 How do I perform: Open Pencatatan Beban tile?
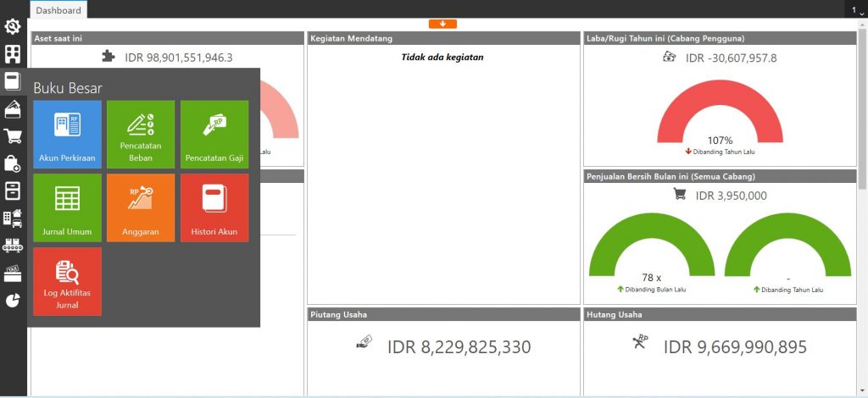[141, 135]
